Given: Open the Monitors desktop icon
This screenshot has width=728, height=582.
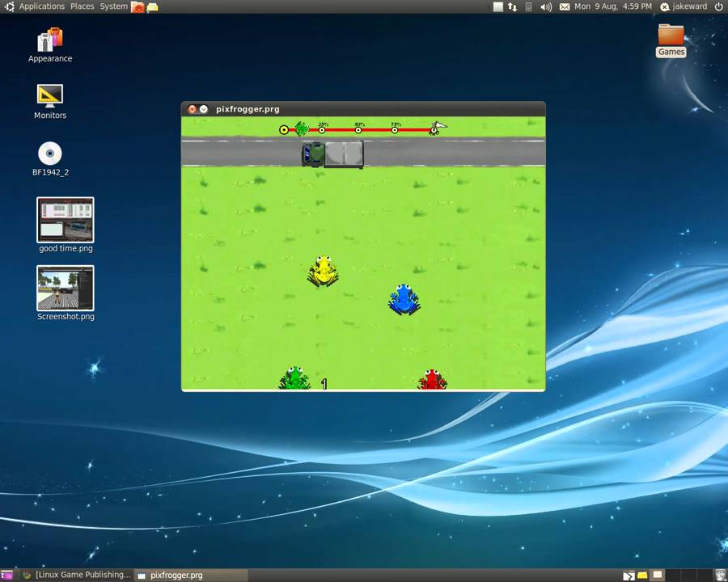Looking at the screenshot, I should [50, 102].
